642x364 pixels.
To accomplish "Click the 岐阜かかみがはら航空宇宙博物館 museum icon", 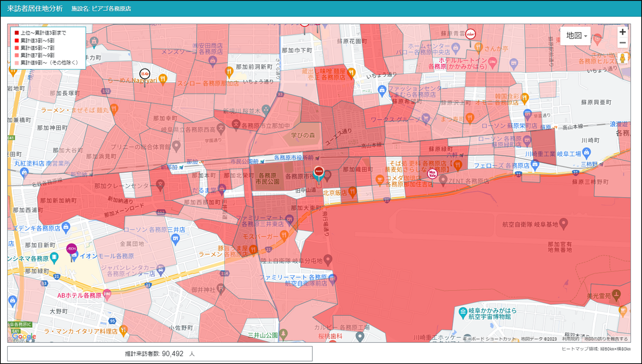I will (x=463, y=312).
